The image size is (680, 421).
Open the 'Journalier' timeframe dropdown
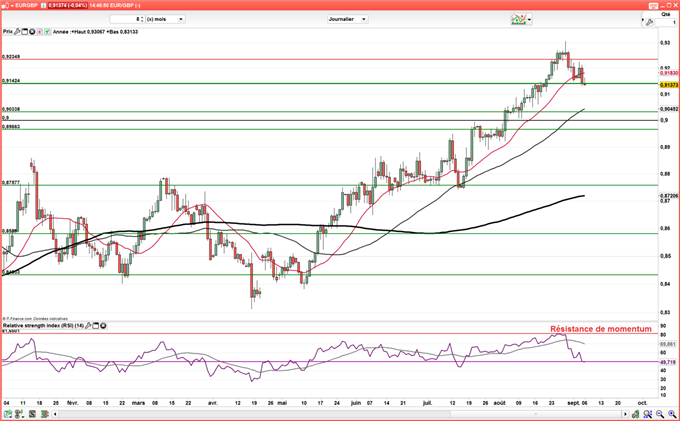click(348, 19)
